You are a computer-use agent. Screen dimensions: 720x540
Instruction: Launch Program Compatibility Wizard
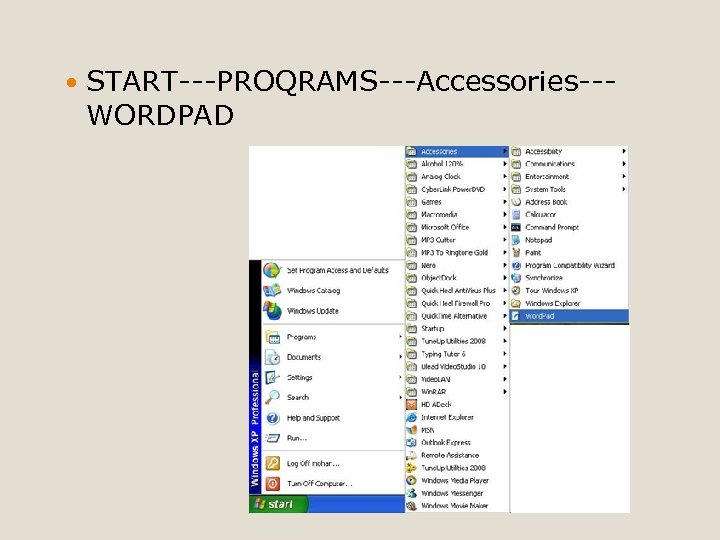coord(569,265)
